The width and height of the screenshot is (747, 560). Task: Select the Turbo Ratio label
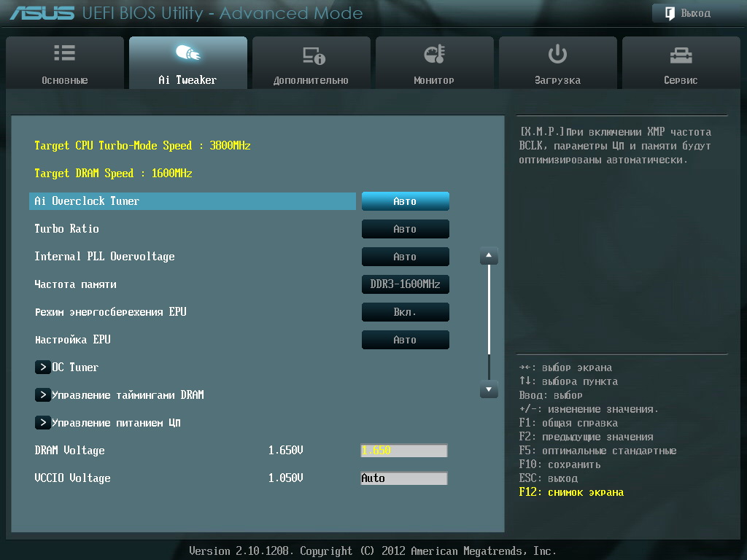(x=66, y=229)
